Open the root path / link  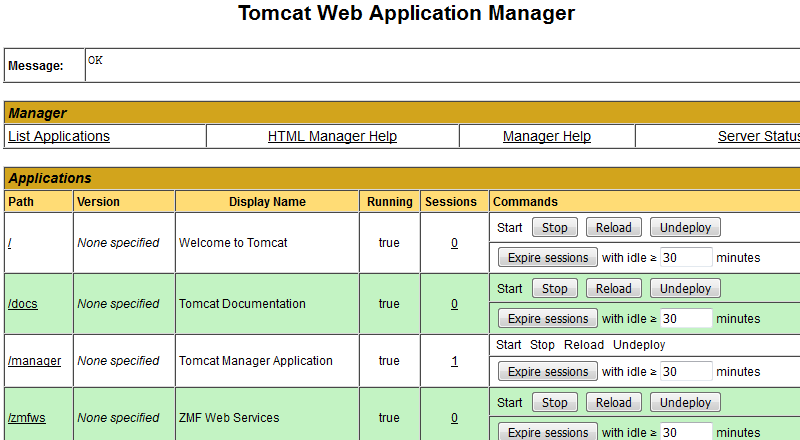[x=10, y=243]
